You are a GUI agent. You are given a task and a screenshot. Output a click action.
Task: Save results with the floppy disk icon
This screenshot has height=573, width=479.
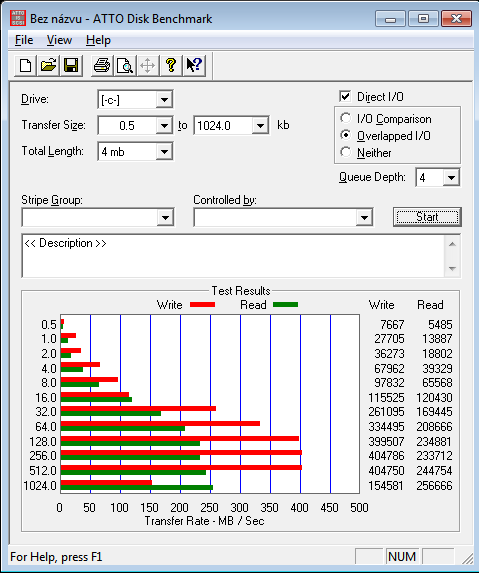71,66
